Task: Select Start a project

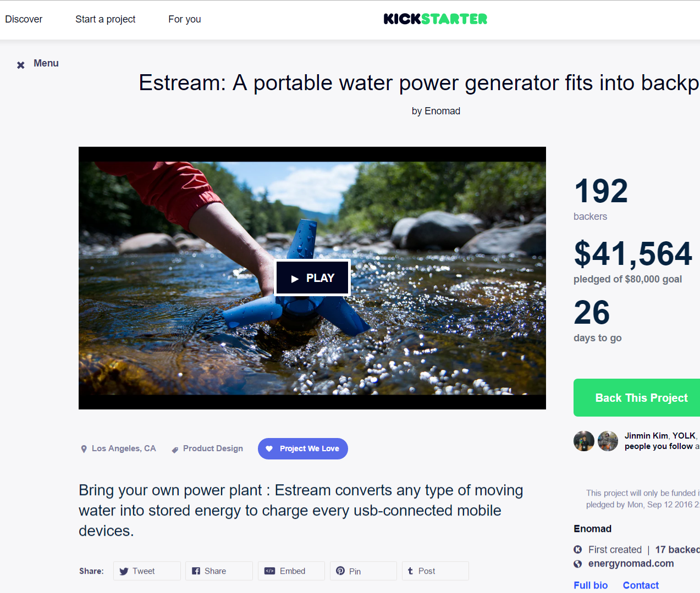Action: point(105,19)
